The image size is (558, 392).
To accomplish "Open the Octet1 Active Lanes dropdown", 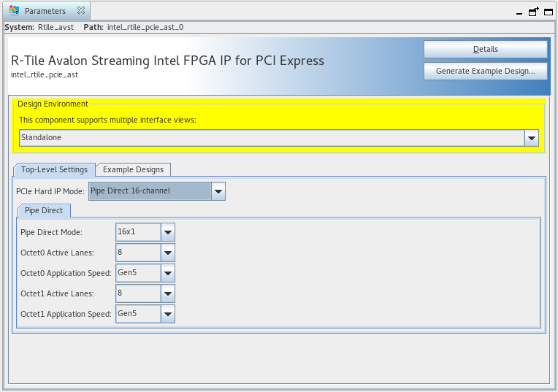I will pos(168,293).
